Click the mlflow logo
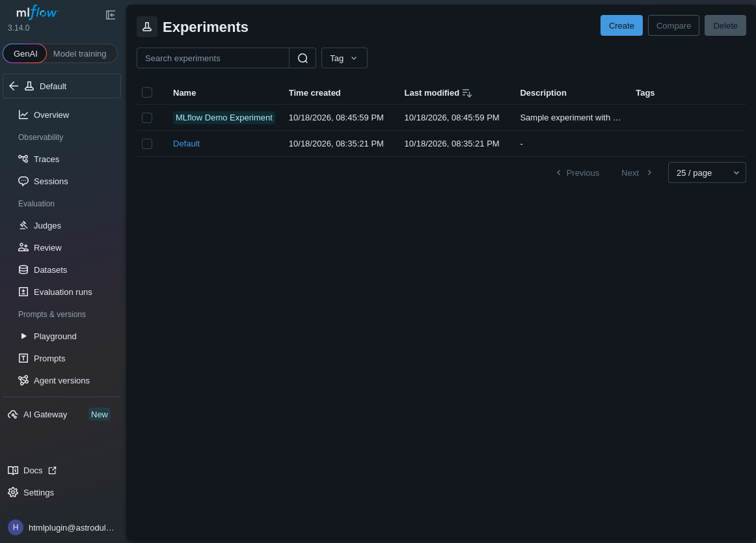 pyautogui.click(x=37, y=12)
